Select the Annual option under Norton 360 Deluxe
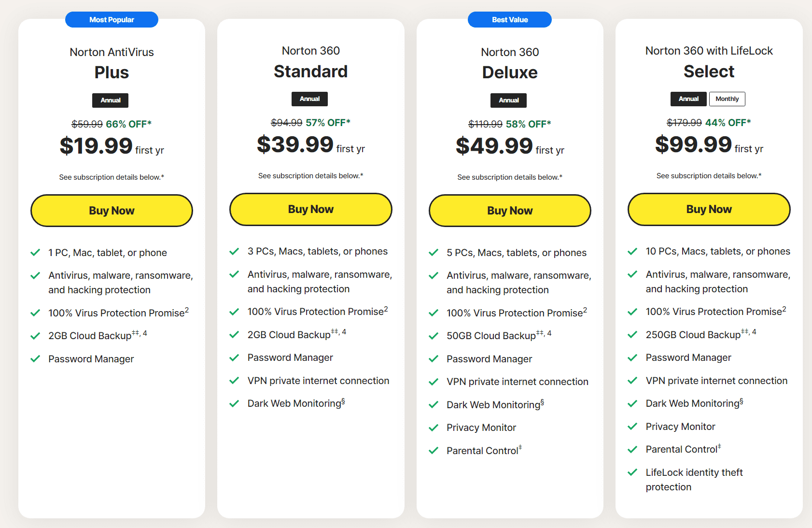Screen dimensions: 812x528 [x=509, y=100]
